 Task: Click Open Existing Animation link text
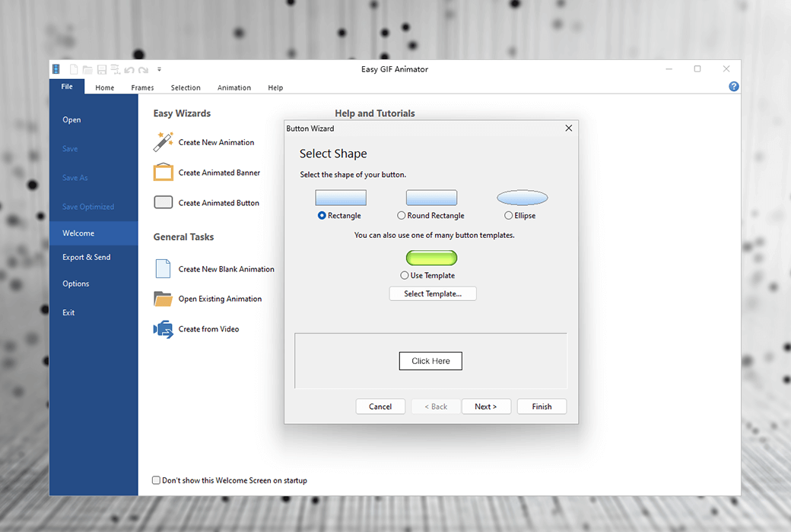pos(220,299)
